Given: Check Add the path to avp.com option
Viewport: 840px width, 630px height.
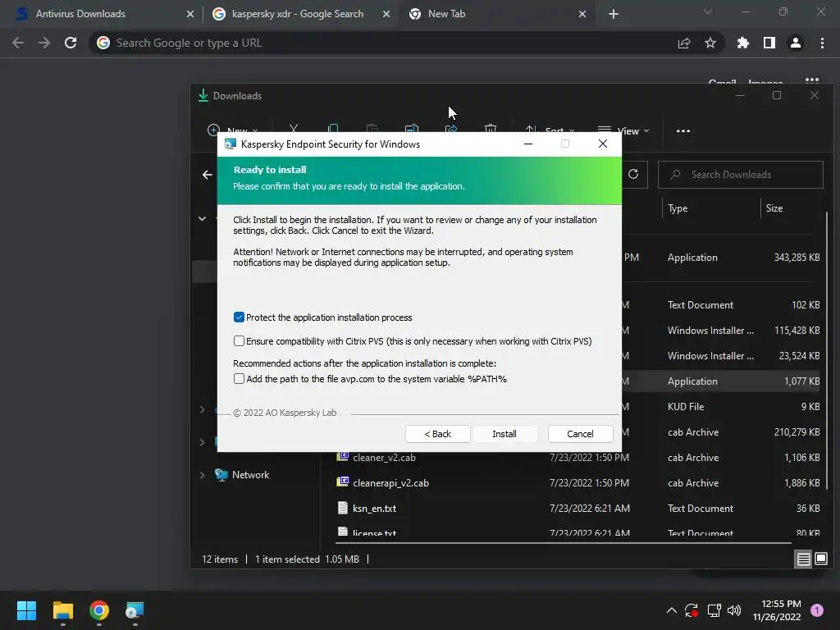Looking at the screenshot, I should click(239, 379).
